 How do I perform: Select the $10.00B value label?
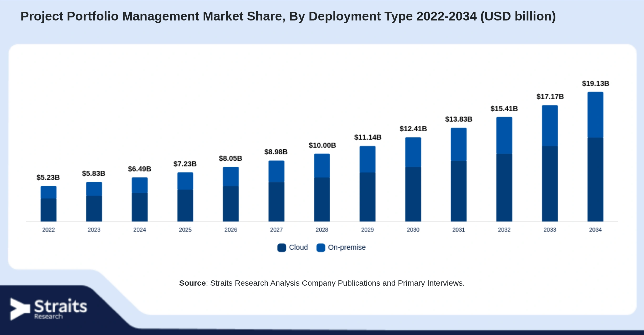tap(322, 145)
